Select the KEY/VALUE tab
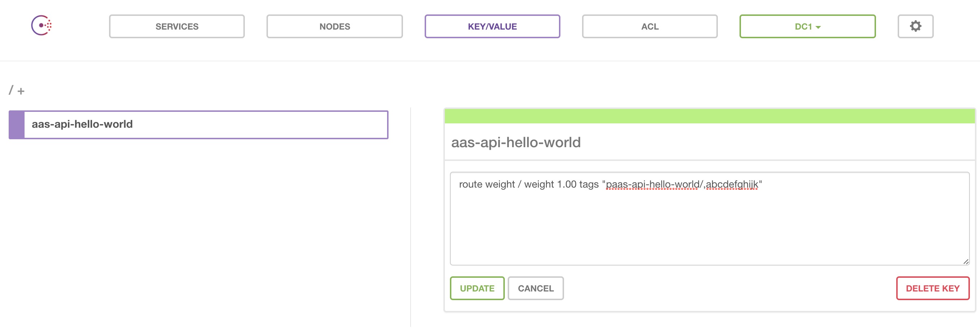Screen dimensions: 980x329 pyautogui.click(x=492, y=26)
